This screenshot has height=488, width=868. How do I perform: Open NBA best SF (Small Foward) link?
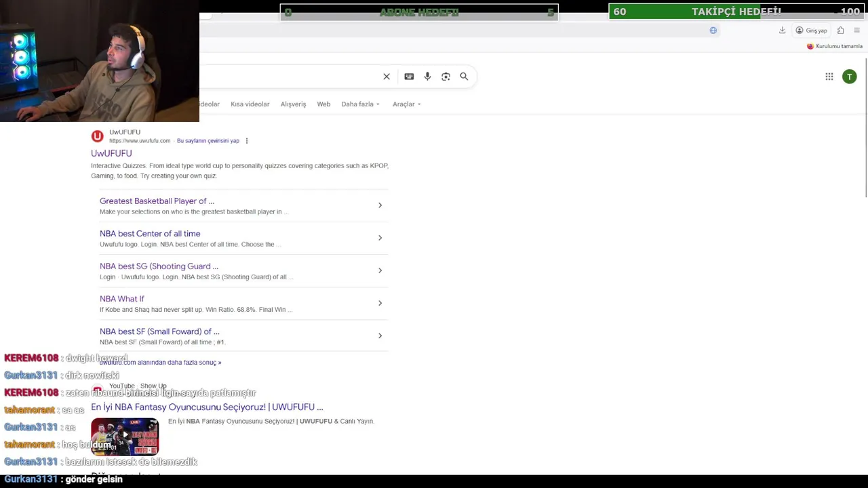pyautogui.click(x=159, y=331)
